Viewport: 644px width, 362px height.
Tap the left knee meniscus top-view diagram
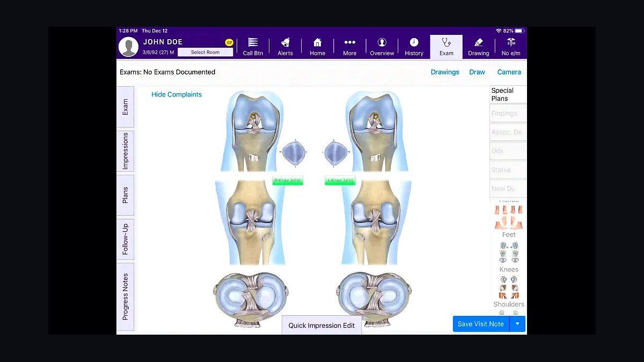[375, 299]
